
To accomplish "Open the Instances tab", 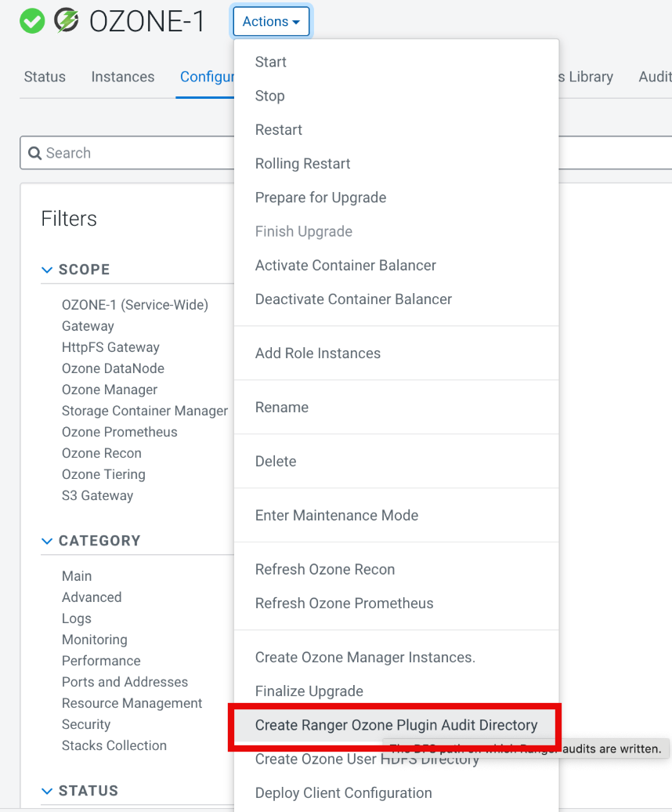I will coord(123,77).
